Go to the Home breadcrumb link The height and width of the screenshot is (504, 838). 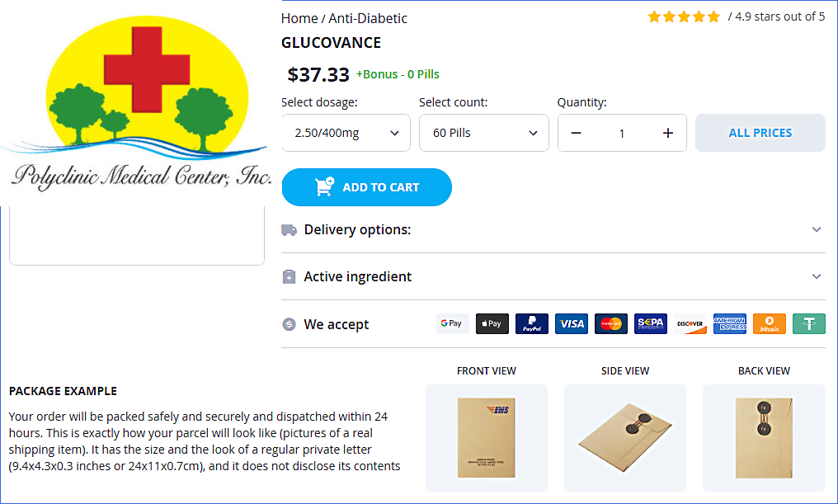pos(299,18)
